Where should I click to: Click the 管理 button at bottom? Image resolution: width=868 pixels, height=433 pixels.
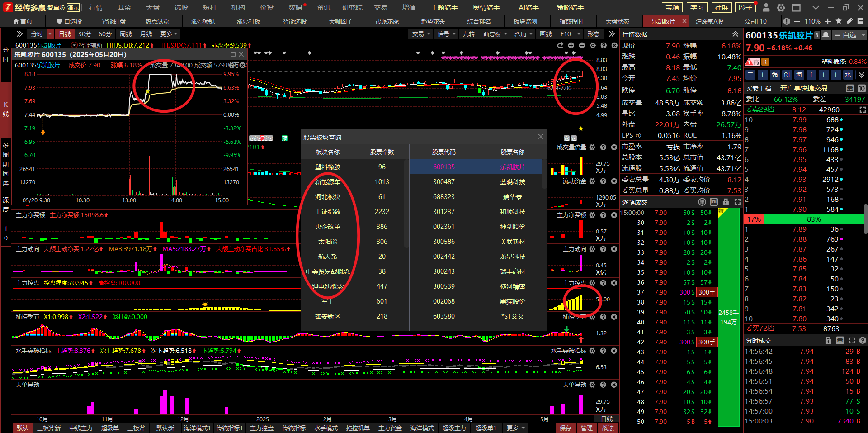pos(587,428)
